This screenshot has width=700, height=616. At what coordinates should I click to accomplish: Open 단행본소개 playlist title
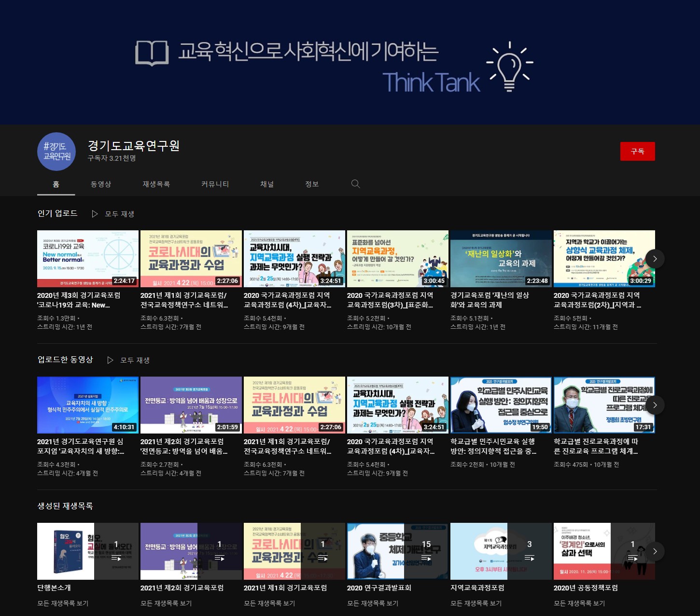point(54,588)
